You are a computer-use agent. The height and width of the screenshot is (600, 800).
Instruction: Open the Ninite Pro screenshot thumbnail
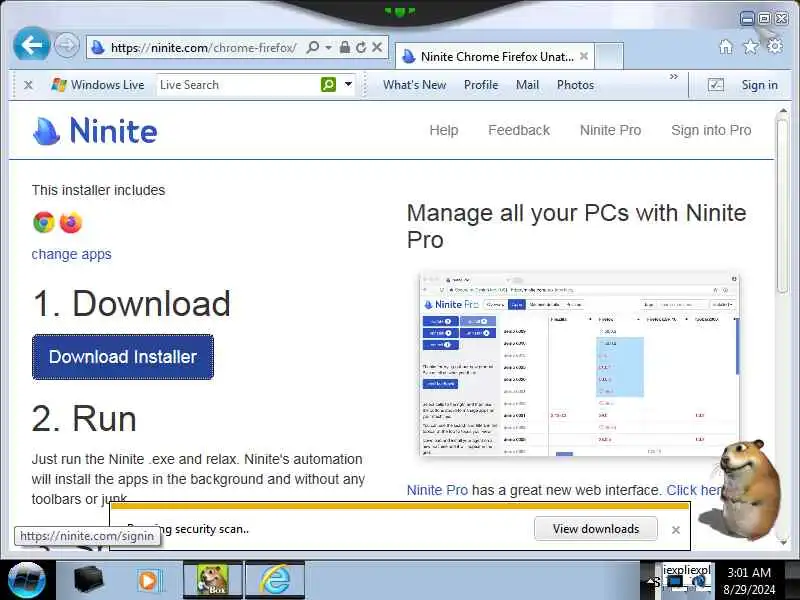579,364
